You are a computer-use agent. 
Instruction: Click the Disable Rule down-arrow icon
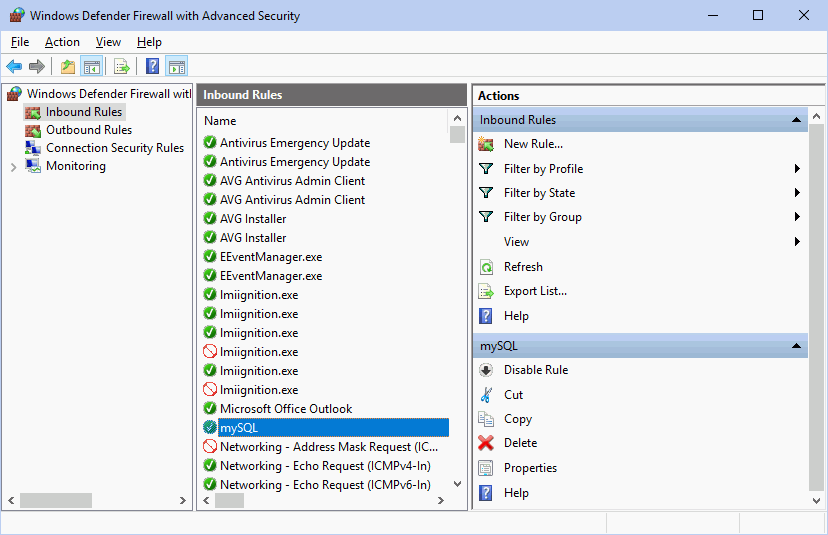pyautogui.click(x=486, y=370)
